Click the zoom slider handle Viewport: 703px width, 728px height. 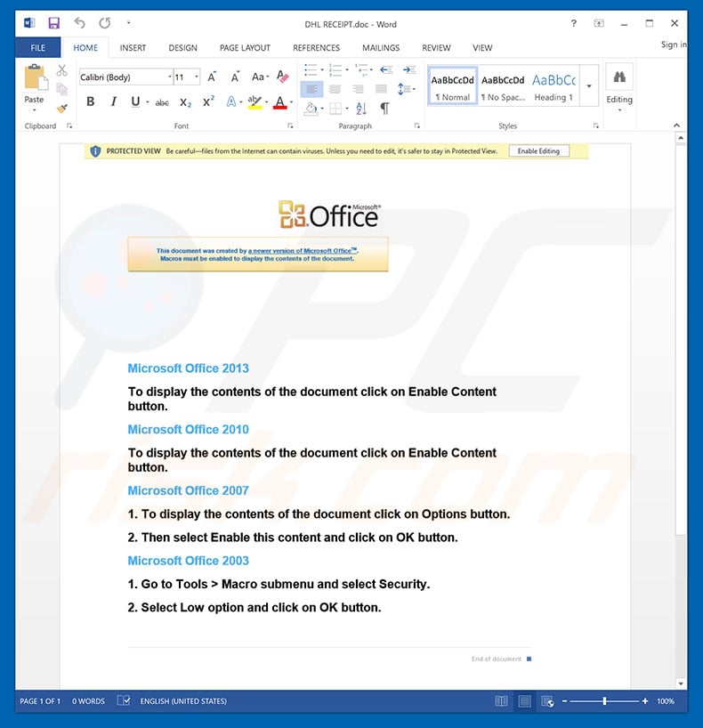[x=604, y=701]
